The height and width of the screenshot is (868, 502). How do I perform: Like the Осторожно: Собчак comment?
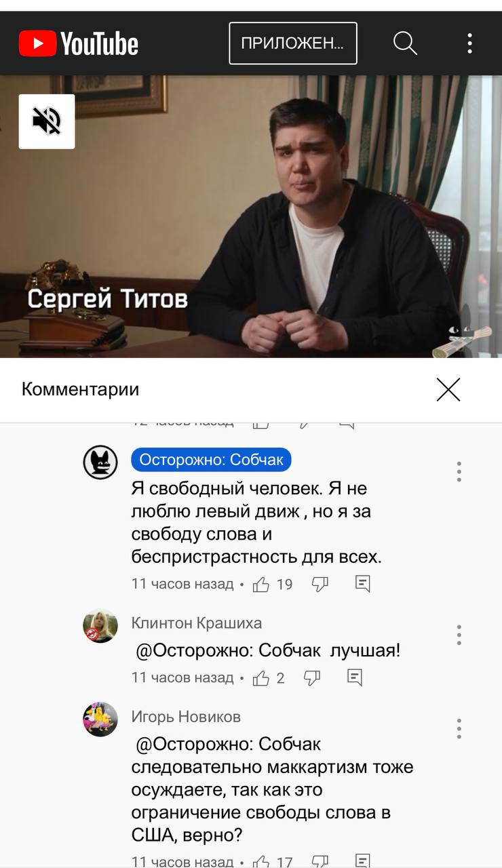(x=261, y=585)
